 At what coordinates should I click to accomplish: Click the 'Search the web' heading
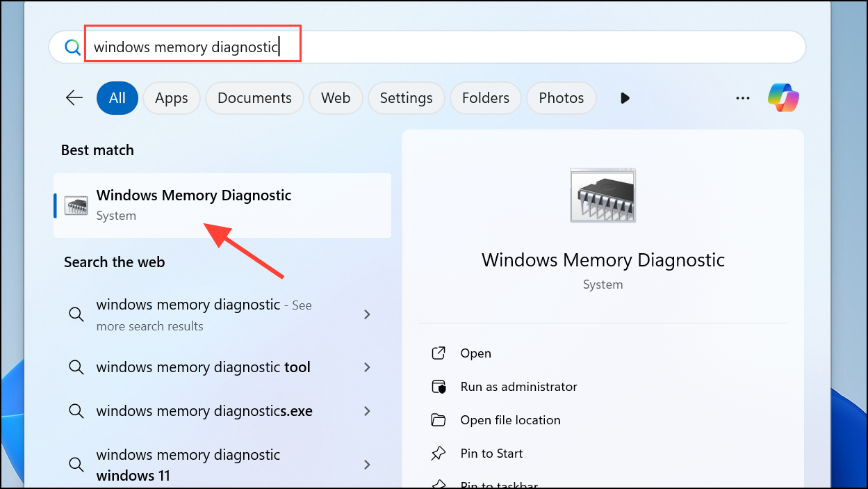(115, 262)
